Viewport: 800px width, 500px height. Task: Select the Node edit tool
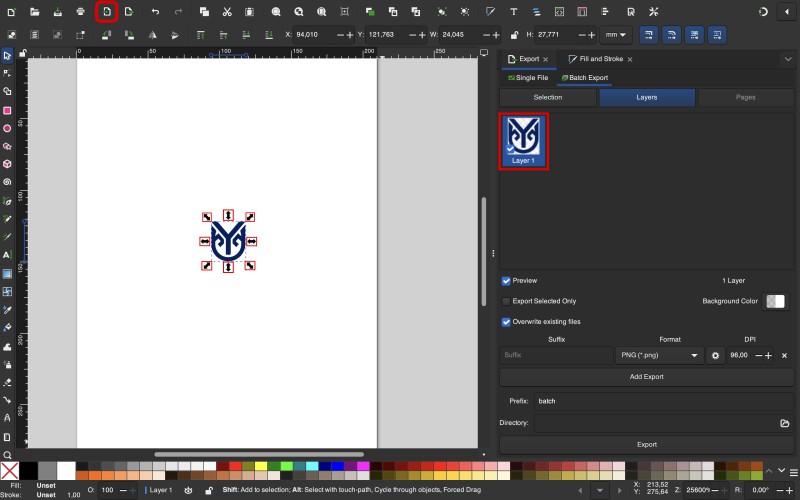click(7, 73)
